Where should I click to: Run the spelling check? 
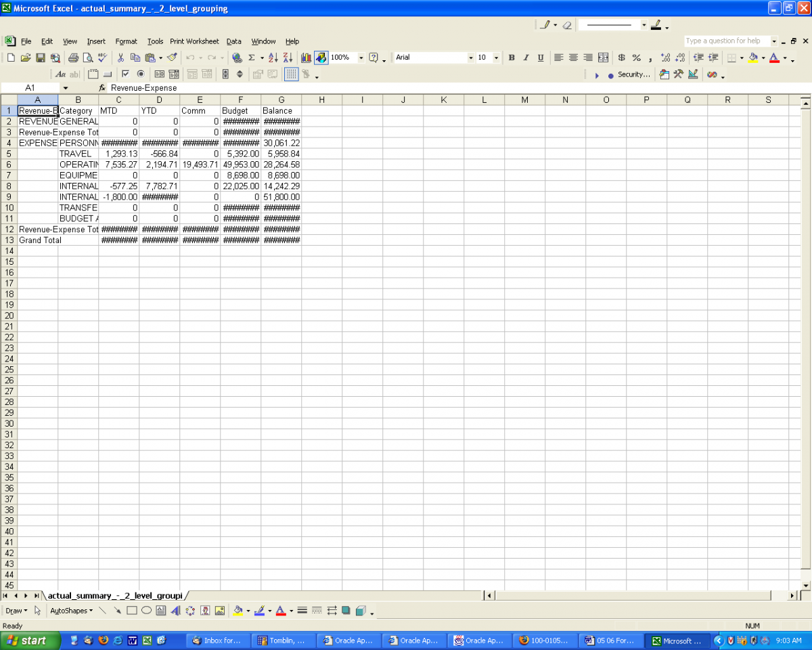pyautogui.click(x=102, y=58)
